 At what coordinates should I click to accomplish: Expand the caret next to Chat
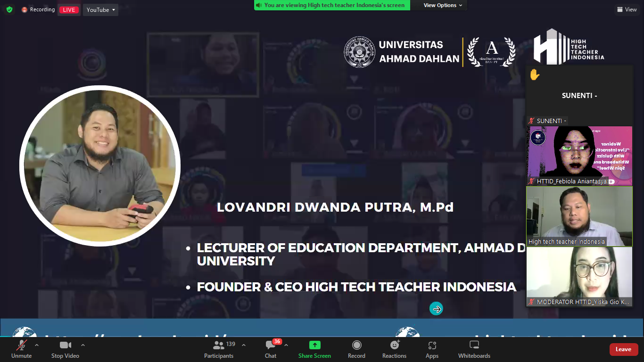tap(286, 345)
